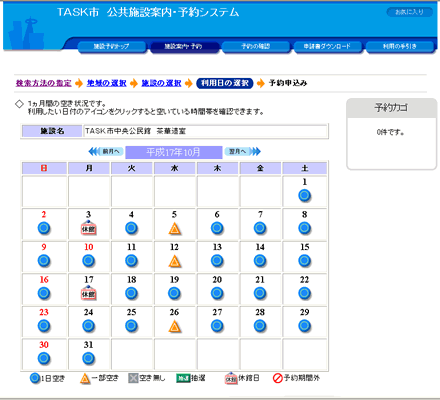Click the orange triangle on October 12
This screenshot has width=440, height=400.
tap(174, 261)
